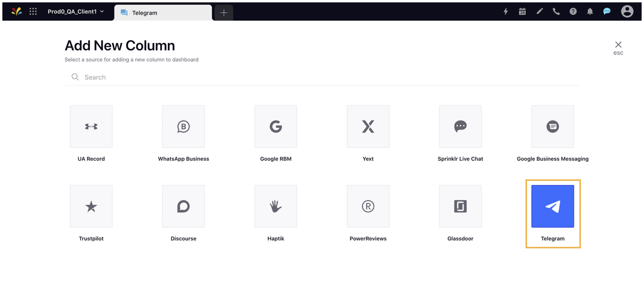644x296 pixels.
Task: Select the highlighted Telegram tile
Action: pyautogui.click(x=553, y=206)
